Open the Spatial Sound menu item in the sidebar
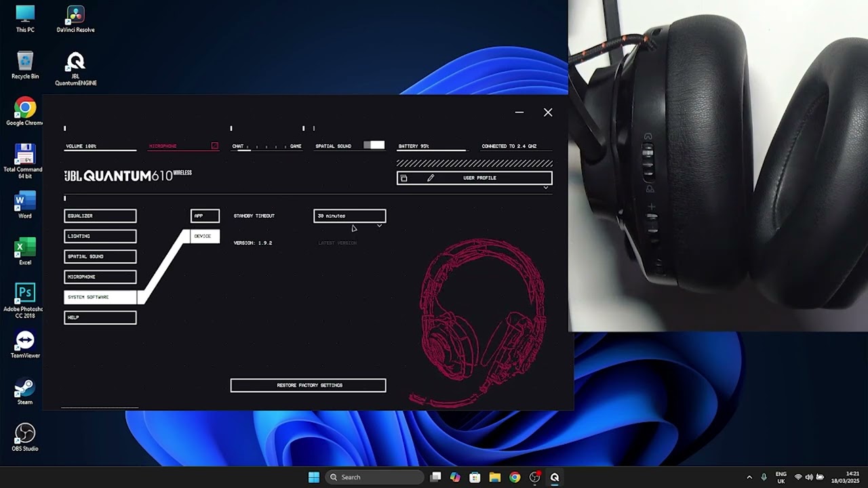Image resolution: width=868 pixels, height=488 pixels. click(x=100, y=257)
